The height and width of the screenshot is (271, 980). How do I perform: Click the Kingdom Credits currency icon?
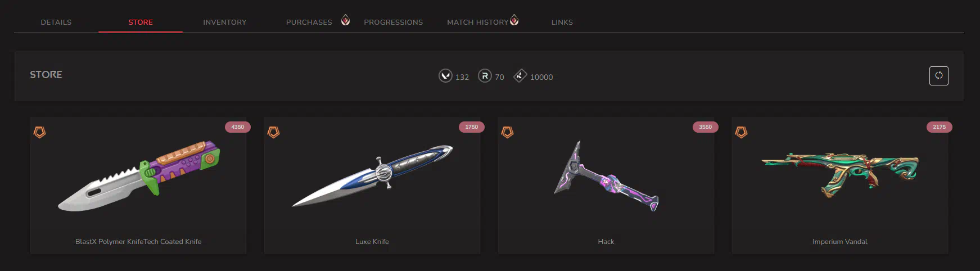pyautogui.click(x=520, y=75)
